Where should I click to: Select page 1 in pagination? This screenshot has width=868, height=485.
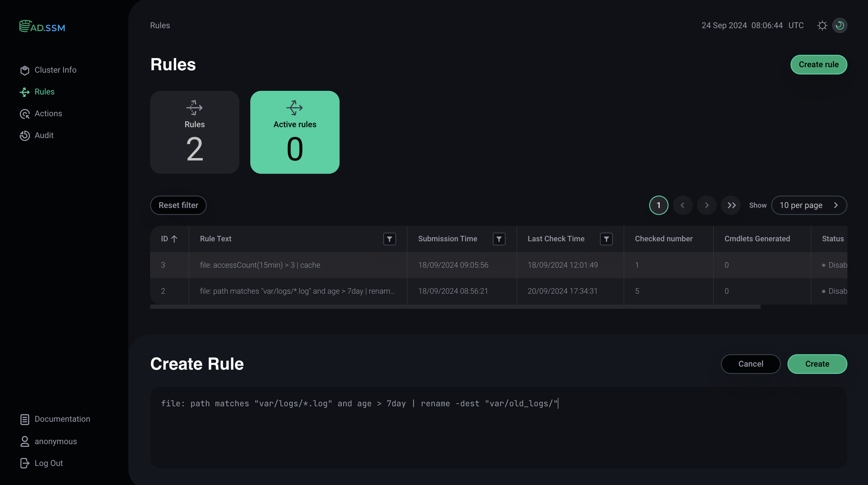click(x=658, y=205)
